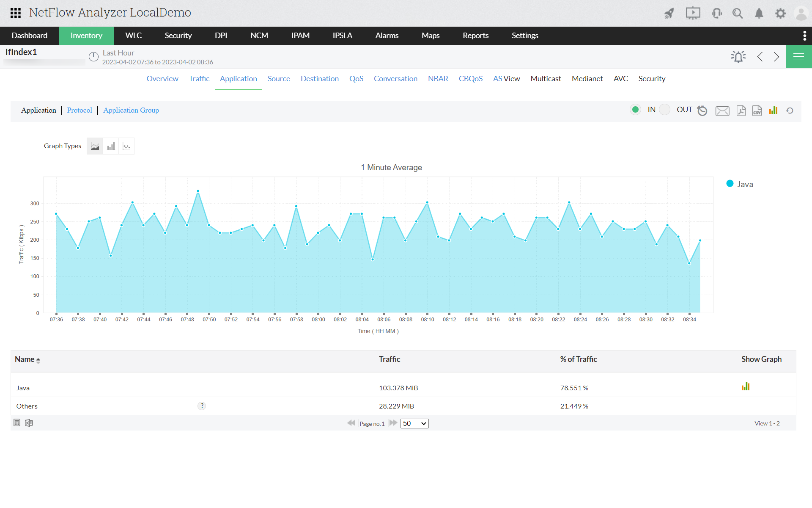This screenshot has width=812, height=508.
Task: Select the bar graph type
Action: pyautogui.click(x=111, y=146)
